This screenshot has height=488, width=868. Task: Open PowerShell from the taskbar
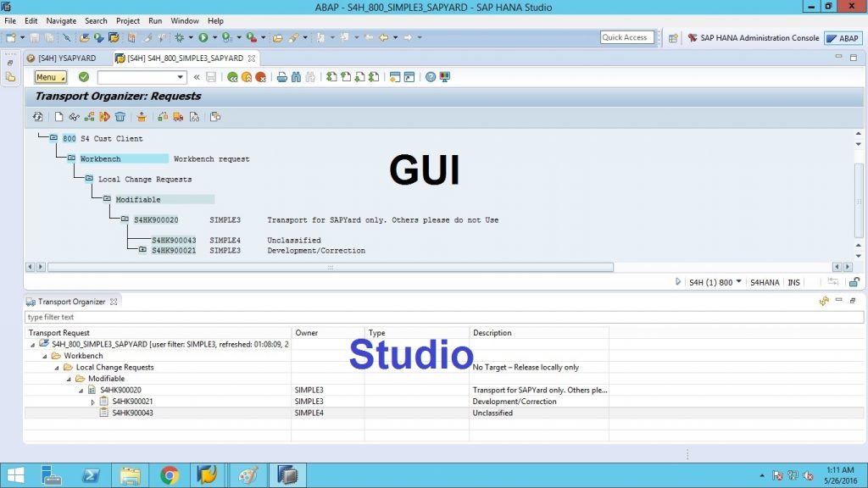91,475
